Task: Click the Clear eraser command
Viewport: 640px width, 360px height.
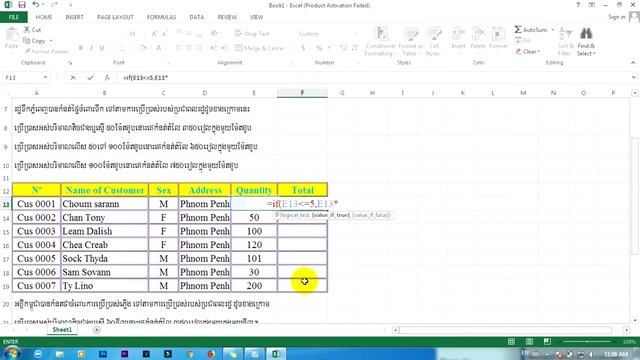Action: click(x=527, y=51)
